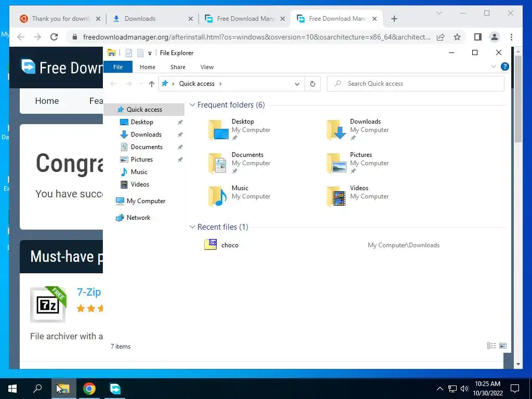Expand the ribbon with the chevron
This screenshot has width=532, height=399.
[x=494, y=67]
